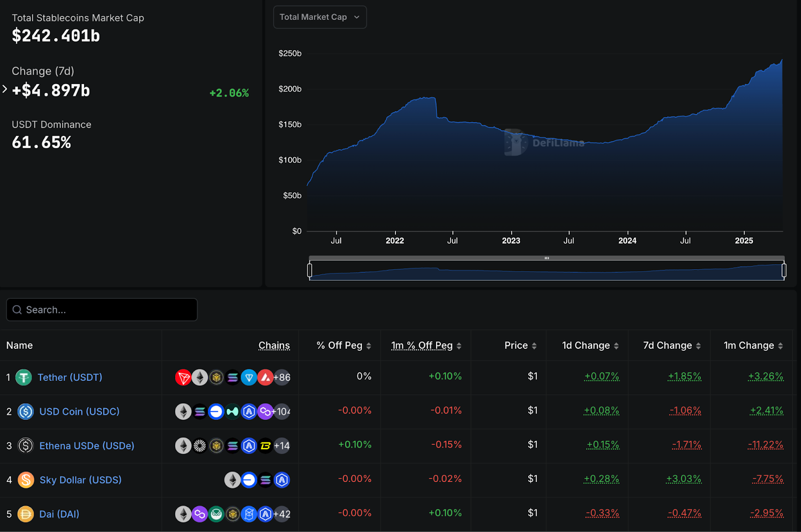This screenshot has width=801, height=532.
Task: Open the Ethena USDe (USDe) link
Action: click(87, 445)
